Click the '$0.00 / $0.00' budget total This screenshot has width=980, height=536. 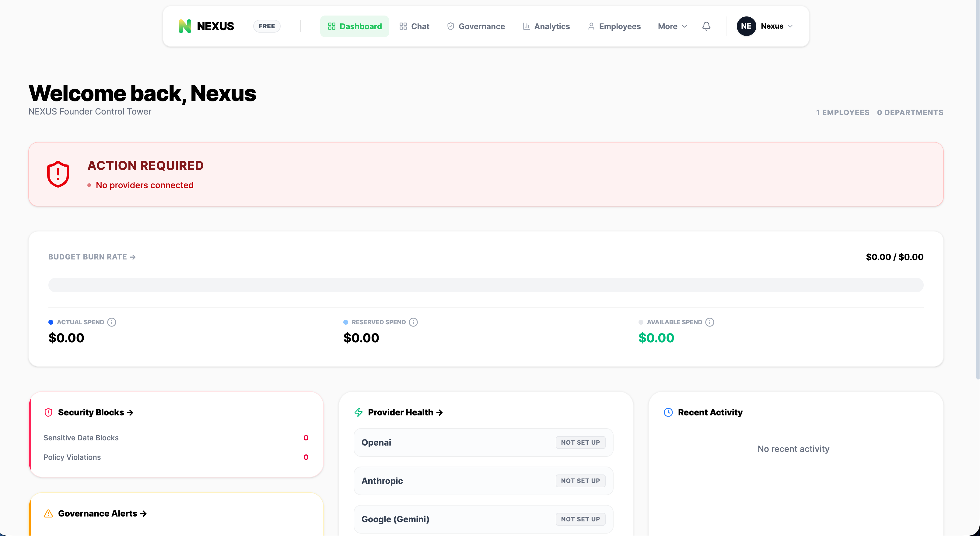(894, 257)
